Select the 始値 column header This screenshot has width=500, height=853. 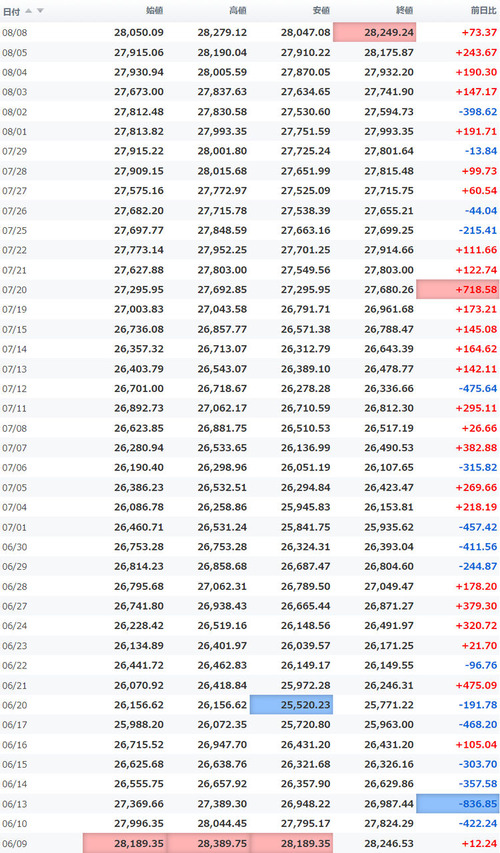click(155, 10)
